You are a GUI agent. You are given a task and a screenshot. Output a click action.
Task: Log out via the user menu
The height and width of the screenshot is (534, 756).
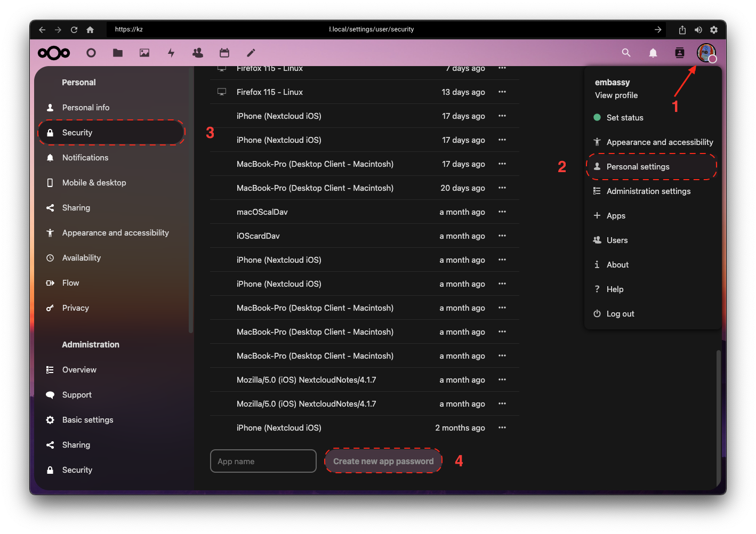pyautogui.click(x=620, y=313)
